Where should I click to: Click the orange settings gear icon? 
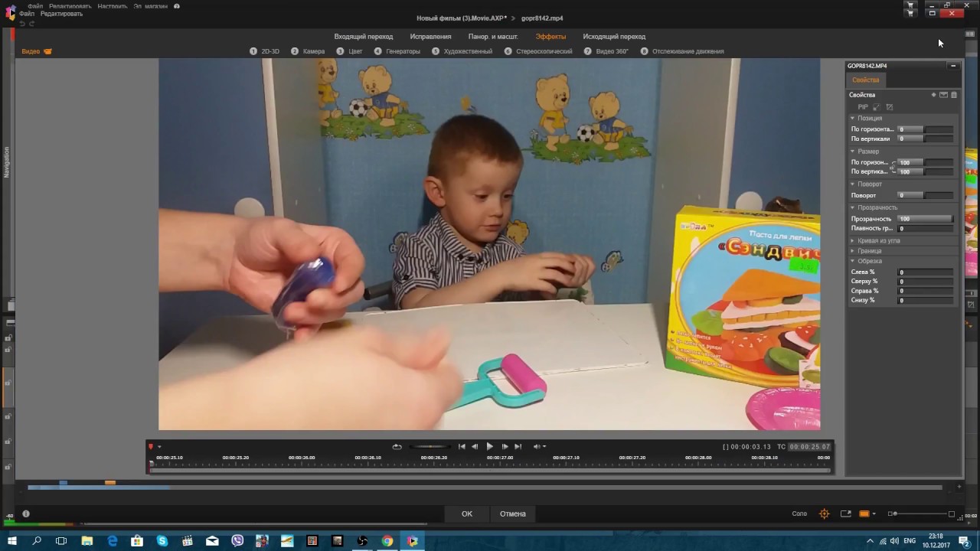(825, 514)
